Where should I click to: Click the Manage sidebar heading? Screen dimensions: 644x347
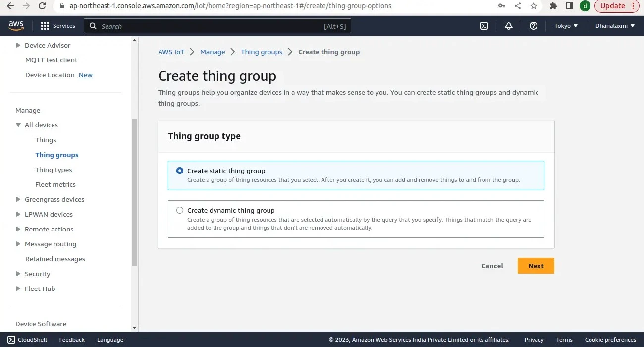pyautogui.click(x=28, y=110)
